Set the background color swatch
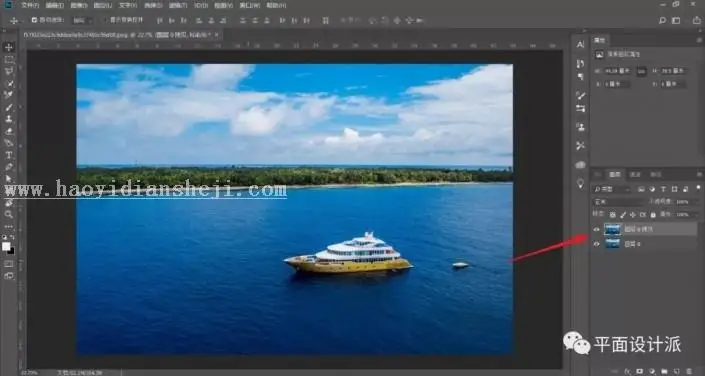Image resolution: width=705 pixels, height=376 pixels. tap(11, 251)
